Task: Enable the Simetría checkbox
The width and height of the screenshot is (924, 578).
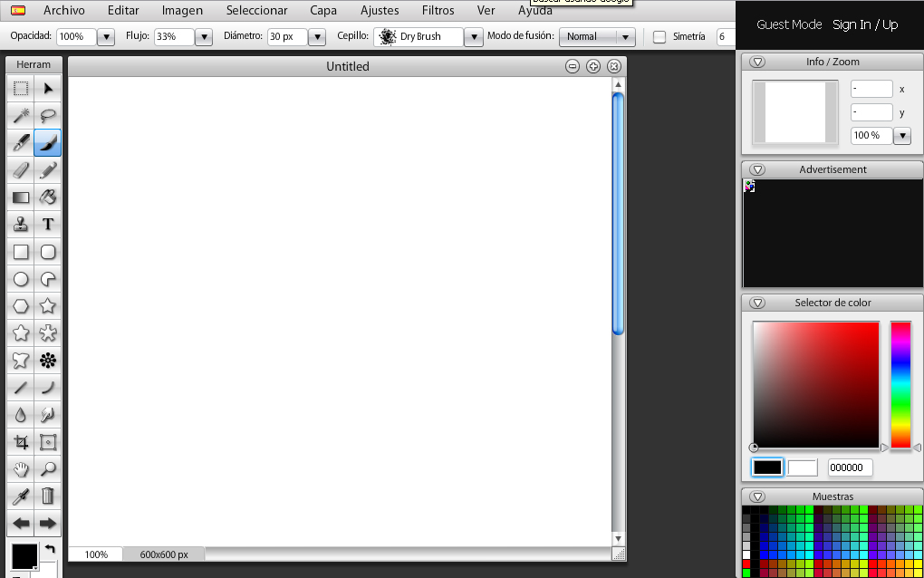Action: tap(659, 36)
